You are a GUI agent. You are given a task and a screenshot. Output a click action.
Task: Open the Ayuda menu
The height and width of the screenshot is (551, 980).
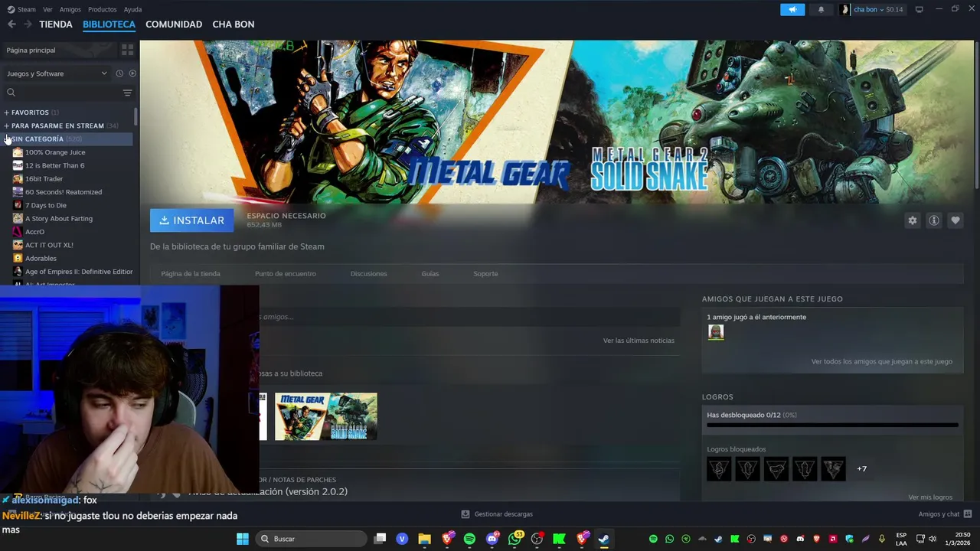[x=132, y=9]
